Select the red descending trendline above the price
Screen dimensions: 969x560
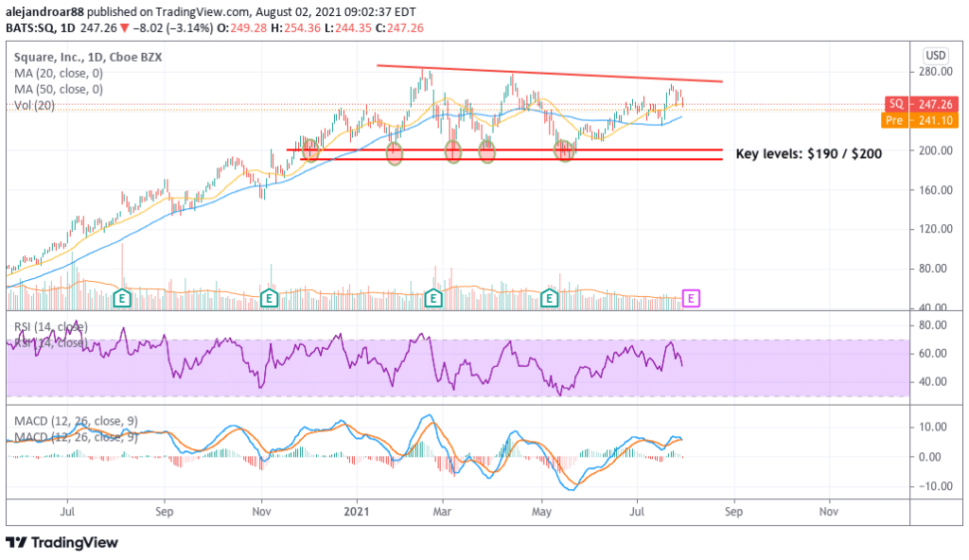coord(549,73)
